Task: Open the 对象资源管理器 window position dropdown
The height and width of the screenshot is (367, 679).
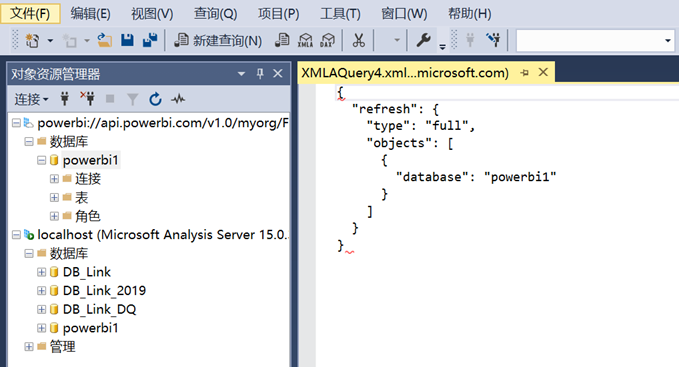Action: tap(241, 74)
